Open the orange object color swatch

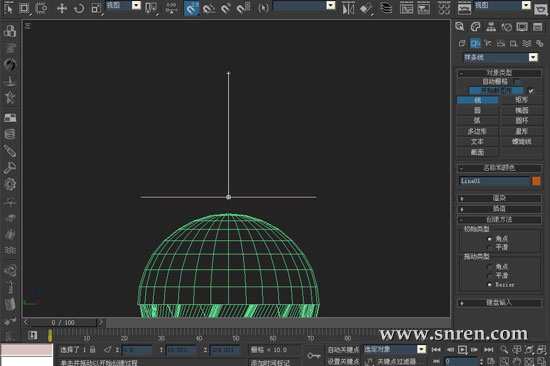(x=536, y=181)
